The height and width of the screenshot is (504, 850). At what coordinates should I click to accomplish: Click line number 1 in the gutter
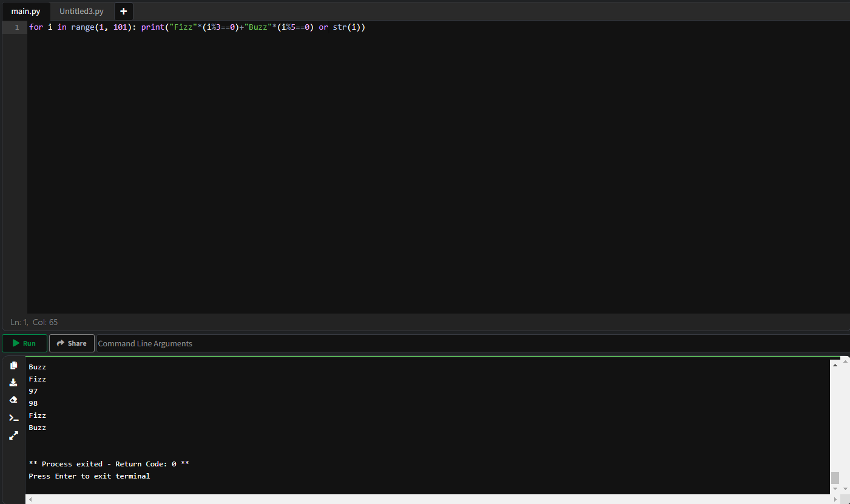pos(16,27)
